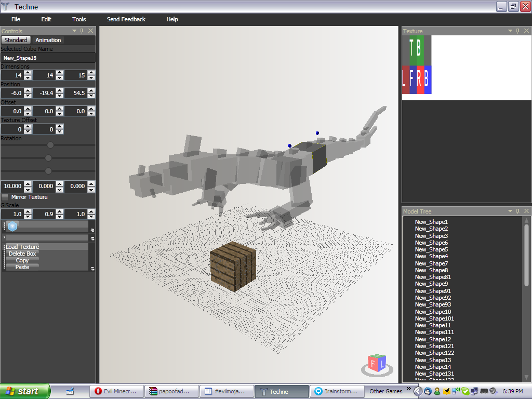Enable the Mirror Texture checkbox
Viewport: 532px width, 399px height.
point(5,197)
